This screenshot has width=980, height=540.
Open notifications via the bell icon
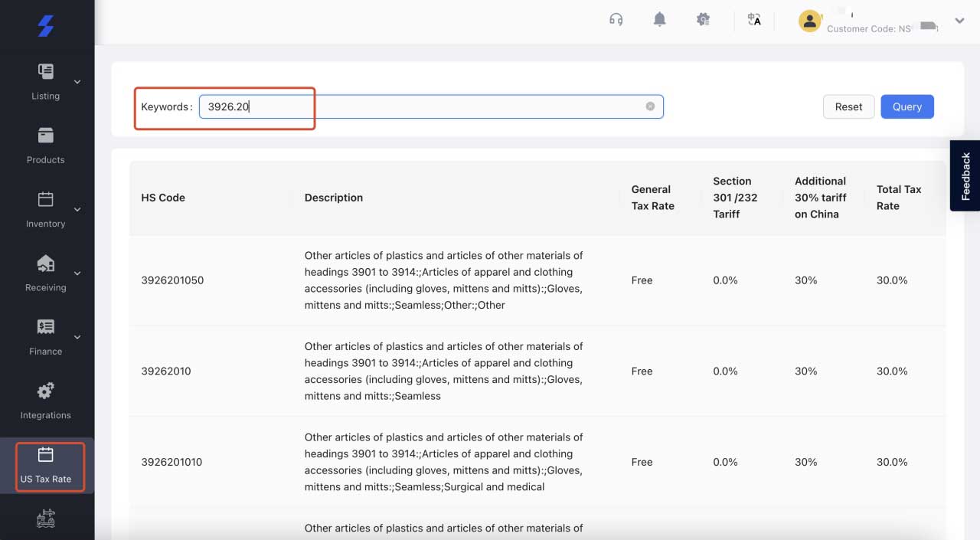(659, 19)
